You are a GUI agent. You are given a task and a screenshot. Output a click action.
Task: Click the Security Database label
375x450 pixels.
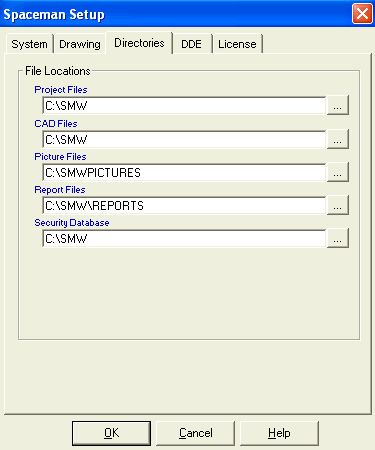pos(72,223)
